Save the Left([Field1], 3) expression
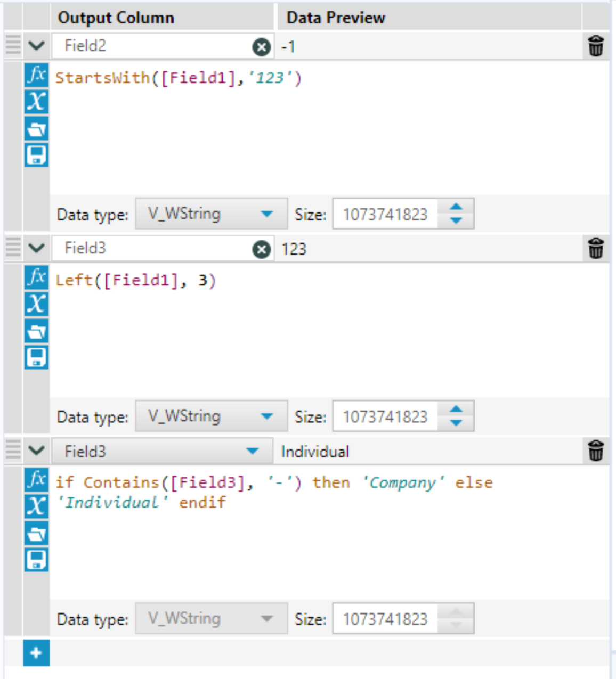Image resolution: width=616 pixels, height=679 pixels. (36, 357)
